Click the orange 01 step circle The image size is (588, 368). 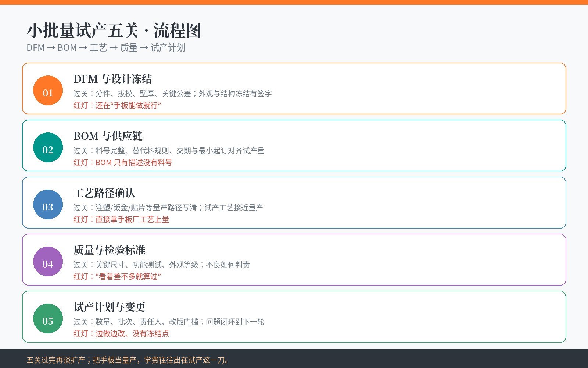48,91
